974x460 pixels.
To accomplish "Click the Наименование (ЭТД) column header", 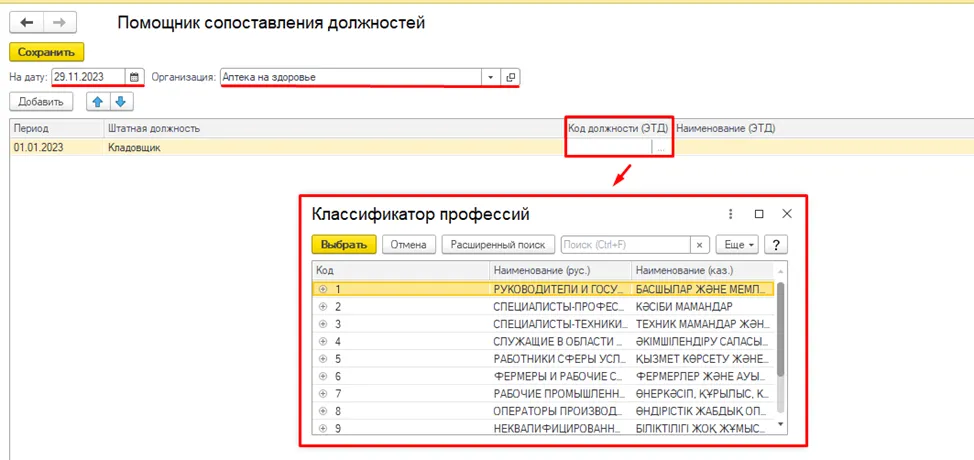I will 822,129.
